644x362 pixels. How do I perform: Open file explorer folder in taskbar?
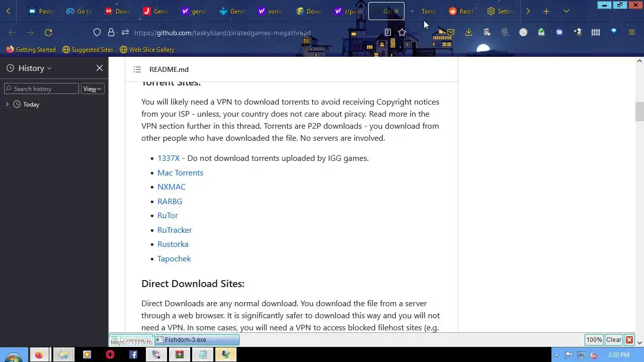click(63, 355)
